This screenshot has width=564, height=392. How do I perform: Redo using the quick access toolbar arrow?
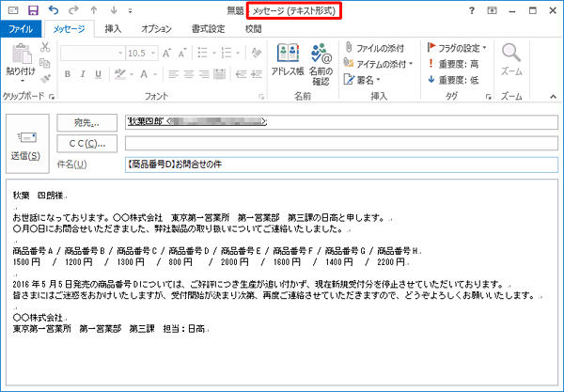click(x=73, y=10)
